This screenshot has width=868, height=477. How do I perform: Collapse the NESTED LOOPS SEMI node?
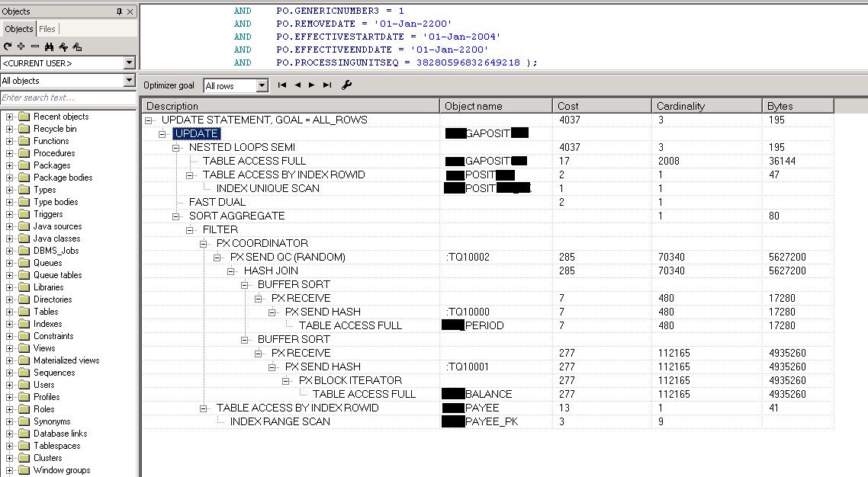pos(176,148)
